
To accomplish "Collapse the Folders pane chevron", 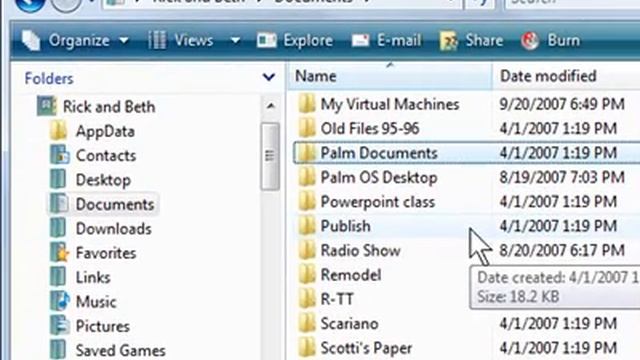I will [269, 77].
